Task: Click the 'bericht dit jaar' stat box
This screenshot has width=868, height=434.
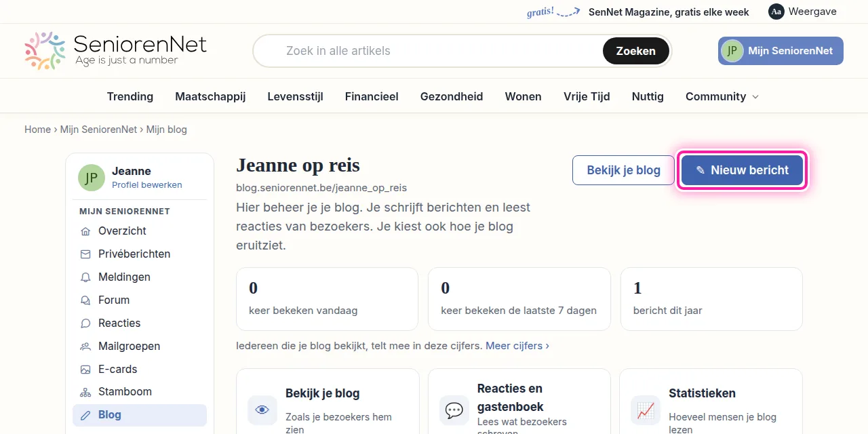Action: (x=711, y=299)
